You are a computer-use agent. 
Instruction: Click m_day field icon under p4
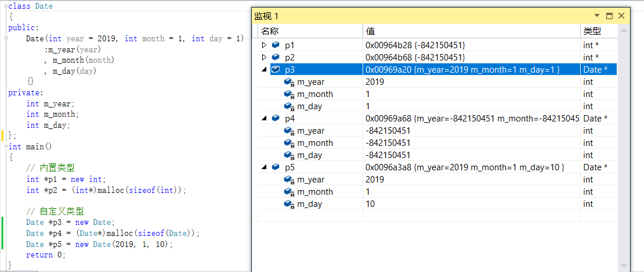pyautogui.click(x=289, y=156)
